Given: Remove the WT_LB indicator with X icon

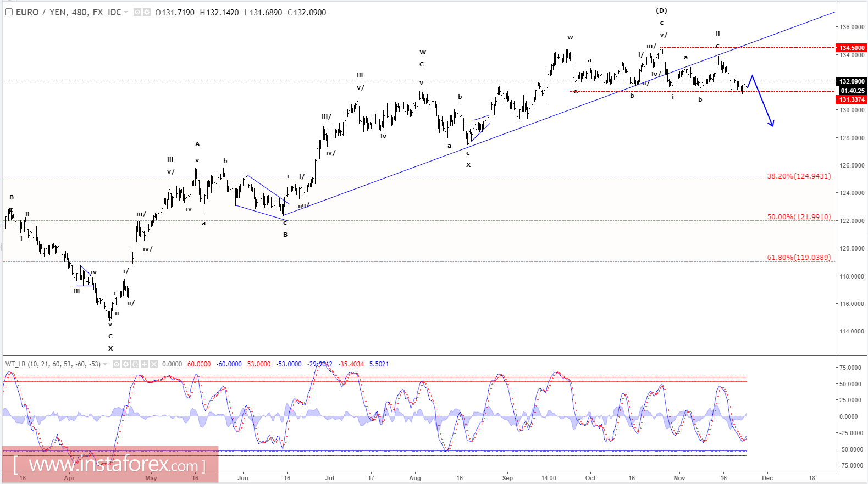Looking at the screenshot, I should (x=154, y=364).
